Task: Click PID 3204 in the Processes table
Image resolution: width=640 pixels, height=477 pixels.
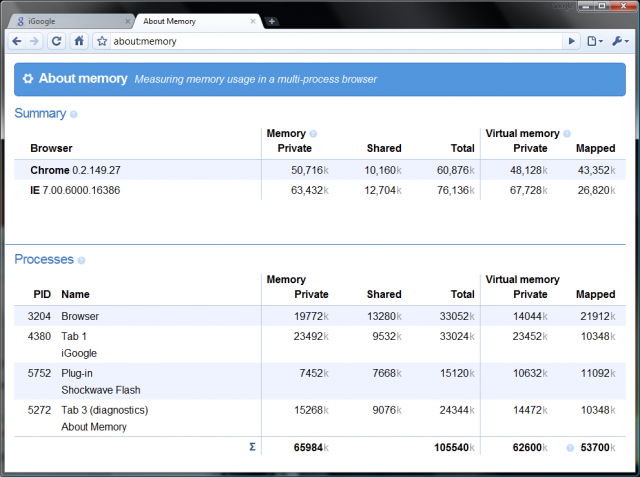Action: (39, 316)
